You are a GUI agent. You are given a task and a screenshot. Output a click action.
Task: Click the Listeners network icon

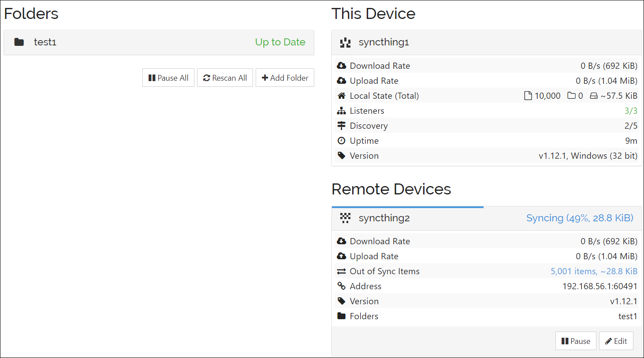[342, 110]
